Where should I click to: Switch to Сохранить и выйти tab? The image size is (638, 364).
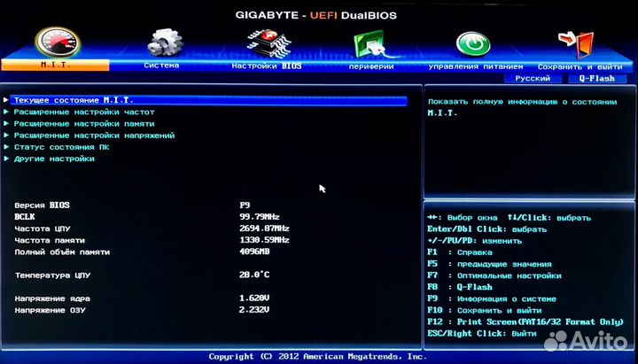click(580, 66)
